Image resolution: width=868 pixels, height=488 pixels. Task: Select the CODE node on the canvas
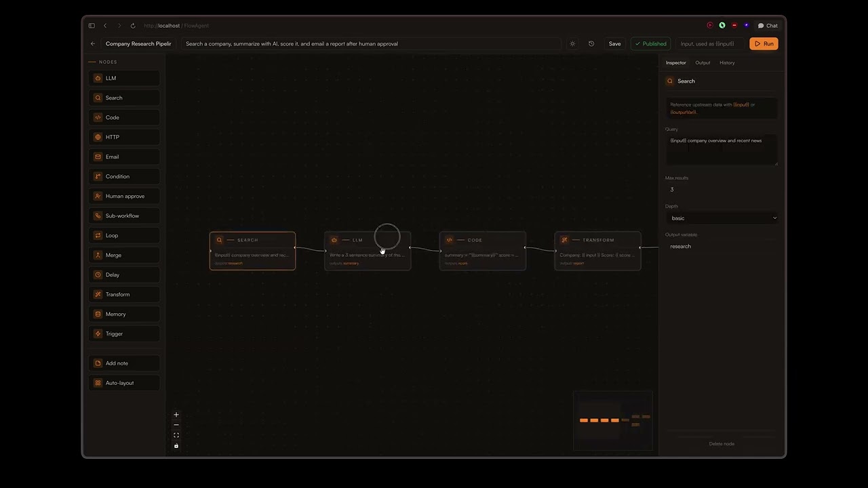(483, 251)
